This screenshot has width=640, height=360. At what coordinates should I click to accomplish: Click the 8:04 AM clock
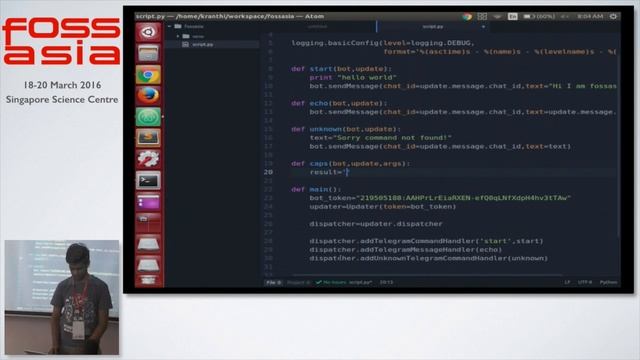[590, 16]
